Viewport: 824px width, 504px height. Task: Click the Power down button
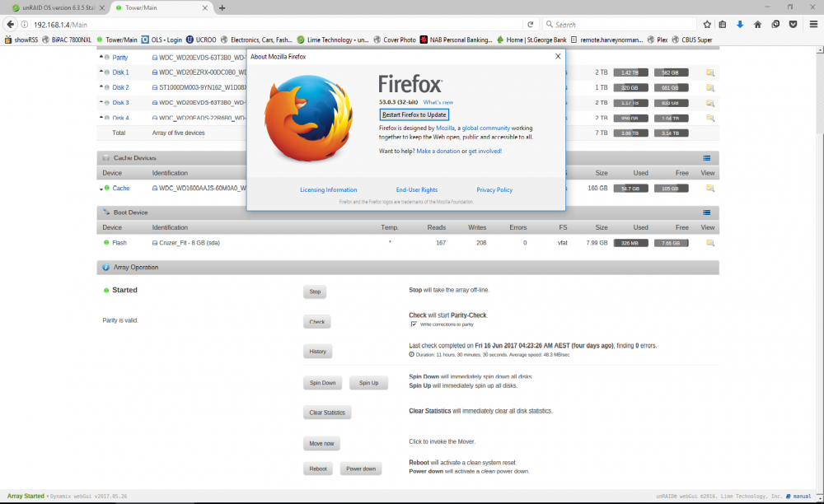(x=361, y=469)
